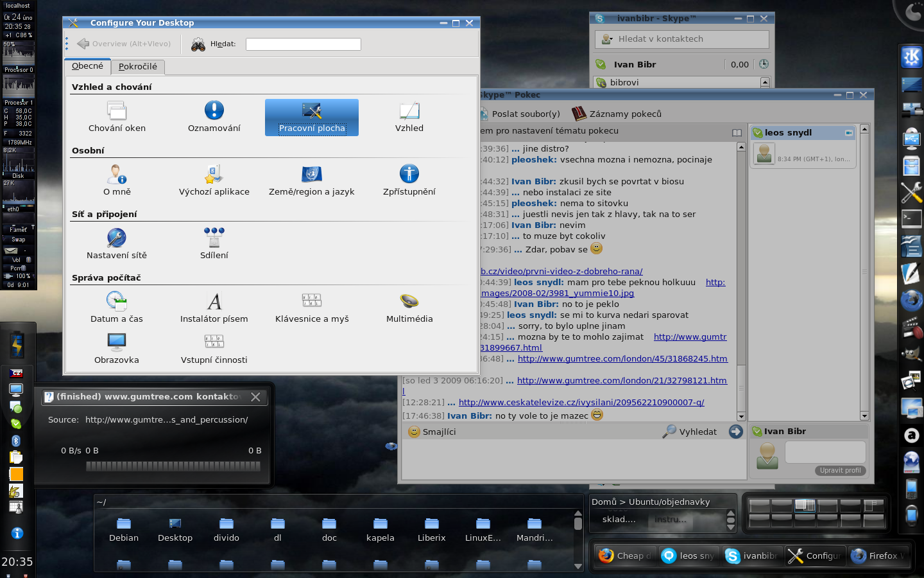
Task: Click the folder view scrollbar at bottom
Action: click(578, 539)
